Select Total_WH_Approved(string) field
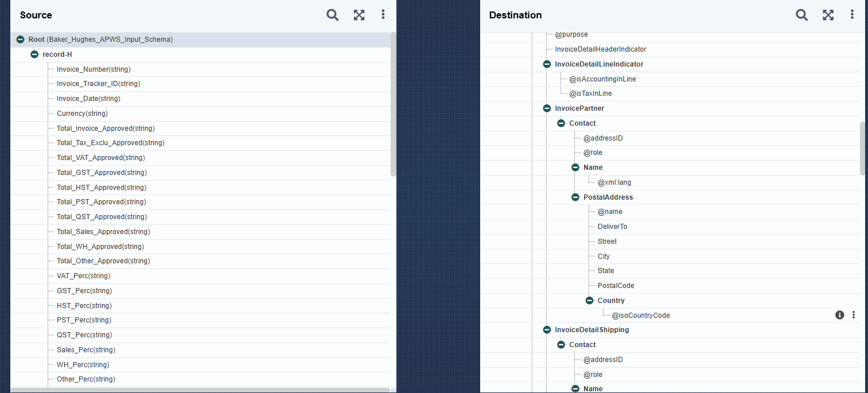The width and height of the screenshot is (868, 393). point(100,247)
